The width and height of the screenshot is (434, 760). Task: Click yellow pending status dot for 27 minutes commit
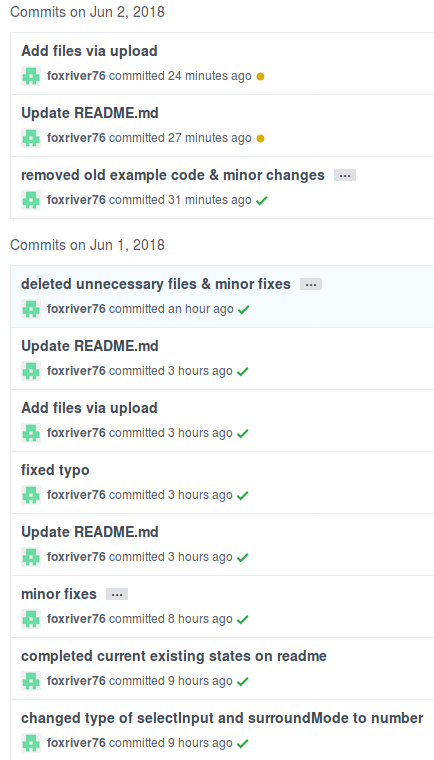[x=260, y=139]
